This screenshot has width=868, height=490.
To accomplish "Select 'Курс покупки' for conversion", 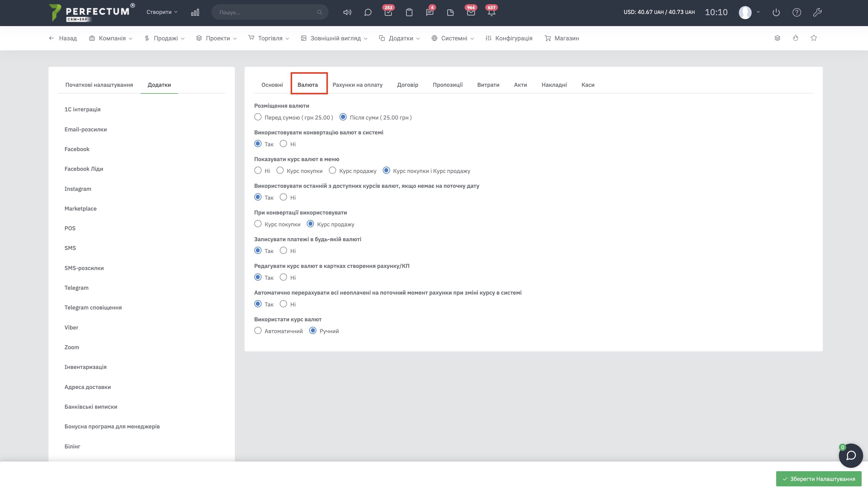I will click(x=258, y=224).
